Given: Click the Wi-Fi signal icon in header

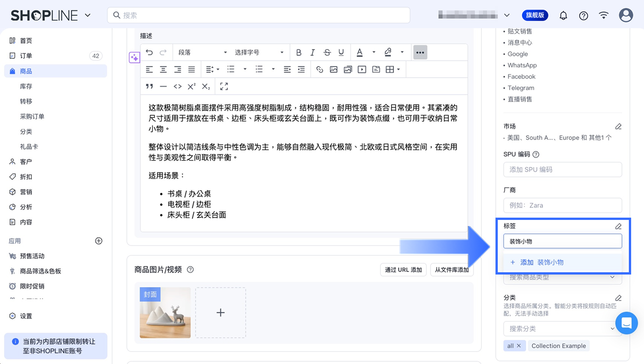Looking at the screenshot, I should pyautogui.click(x=603, y=15).
